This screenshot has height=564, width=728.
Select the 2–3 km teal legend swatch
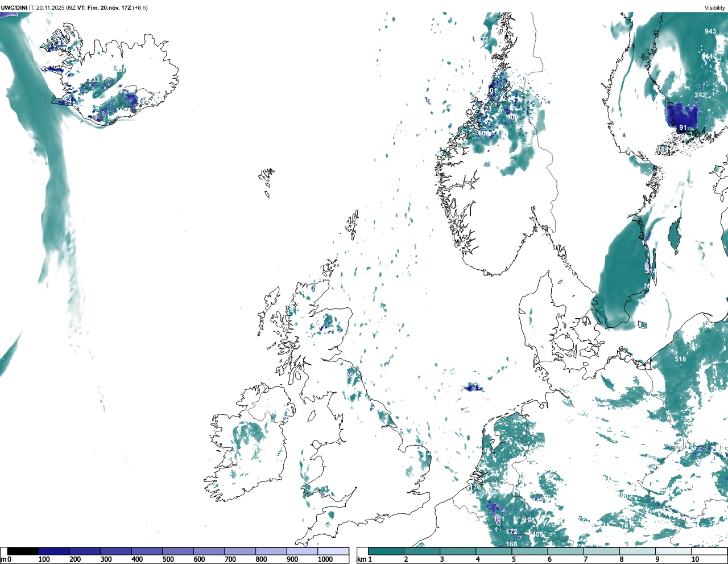click(x=422, y=551)
